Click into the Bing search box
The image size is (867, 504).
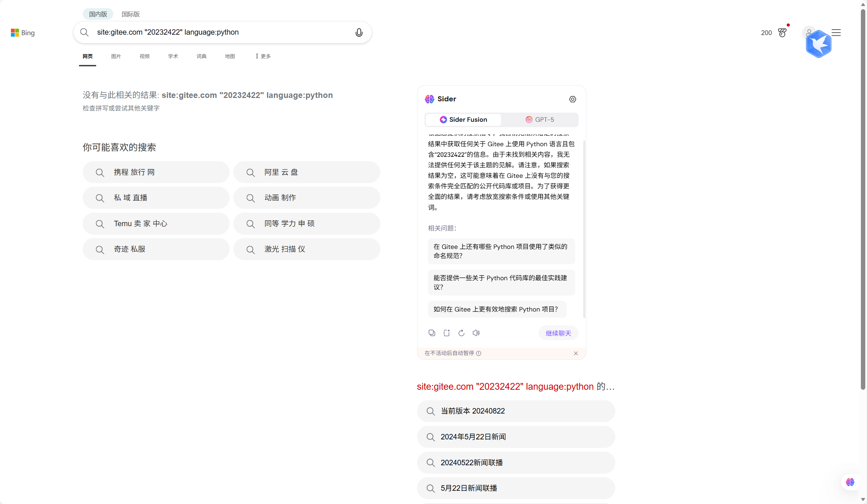[220, 32]
